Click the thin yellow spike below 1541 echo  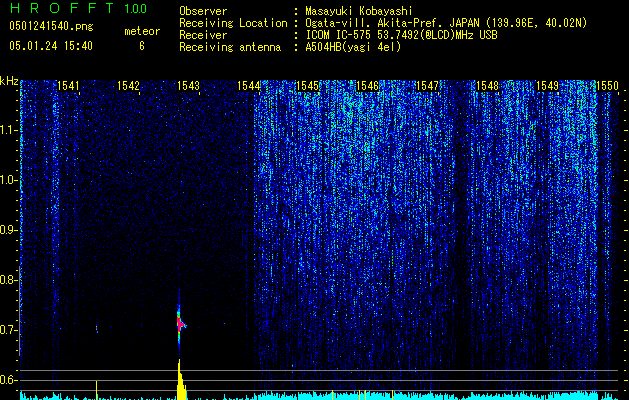click(x=97, y=390)
